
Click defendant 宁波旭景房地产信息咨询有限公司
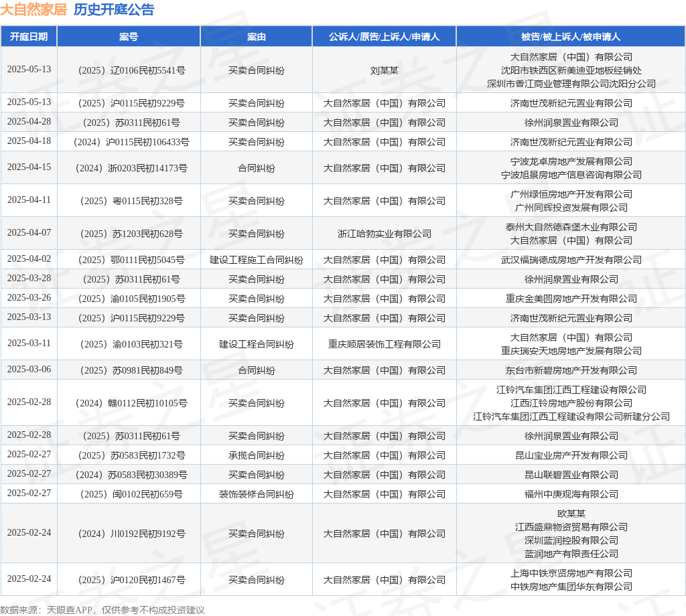point(571,175)
